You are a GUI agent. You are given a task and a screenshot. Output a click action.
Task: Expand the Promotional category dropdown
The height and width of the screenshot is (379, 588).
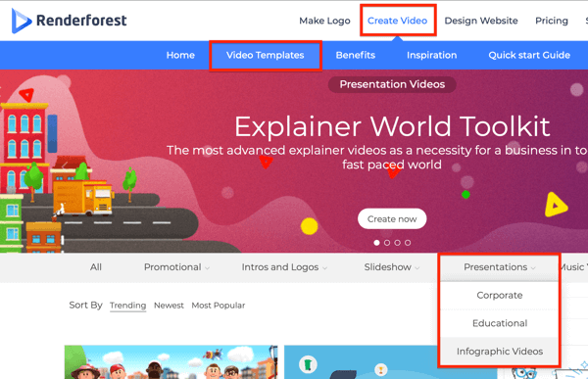coord(176,267)
